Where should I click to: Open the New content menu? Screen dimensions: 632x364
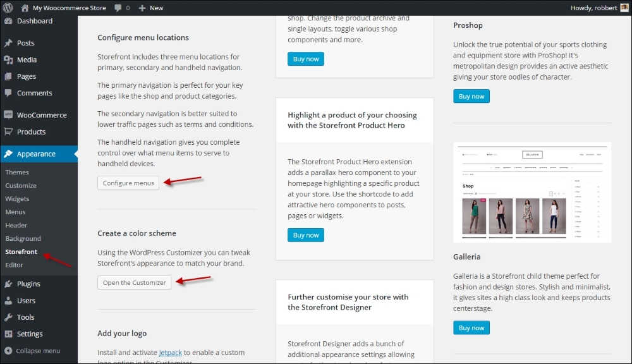click(x=156, y=8)
